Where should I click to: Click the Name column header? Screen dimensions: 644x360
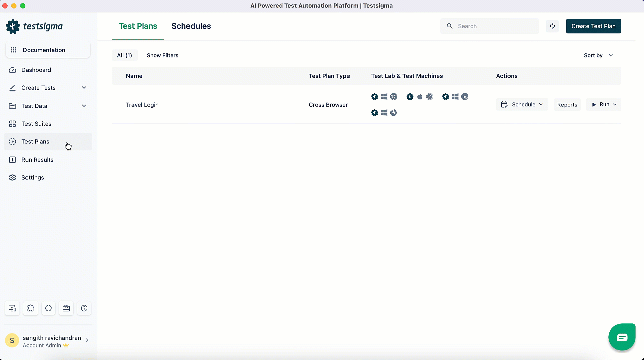pyautogui.click(x=134, y=76)
